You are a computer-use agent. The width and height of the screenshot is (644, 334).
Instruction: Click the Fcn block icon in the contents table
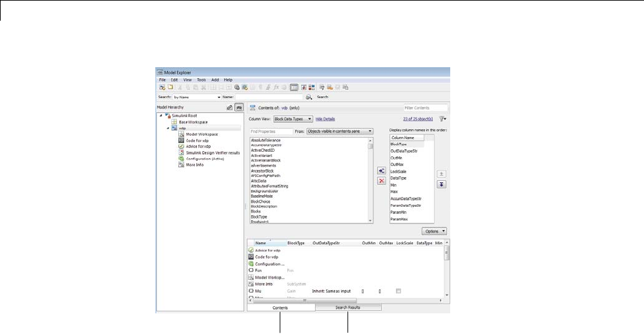coord(251,270)
